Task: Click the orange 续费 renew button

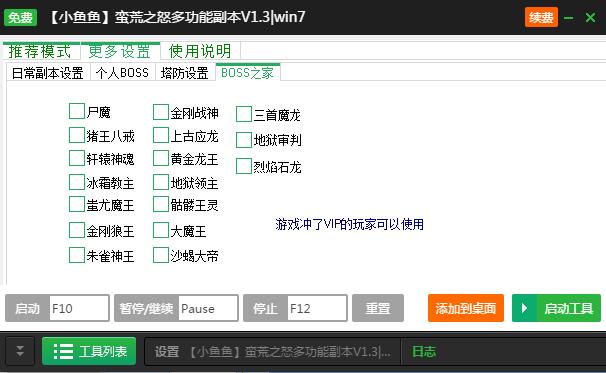Action: coord(541,17)
